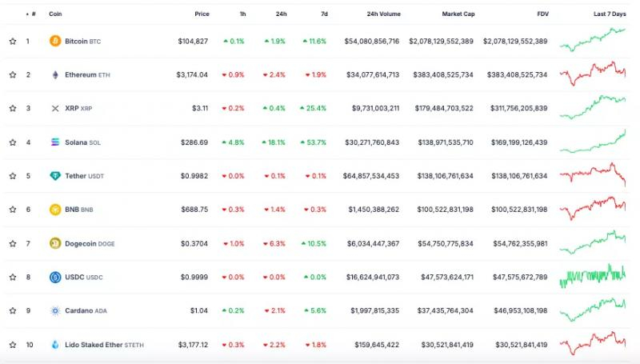640x364 pixels.
Task: Open the Ethereum ETH coin page
Action: (87, 74)
